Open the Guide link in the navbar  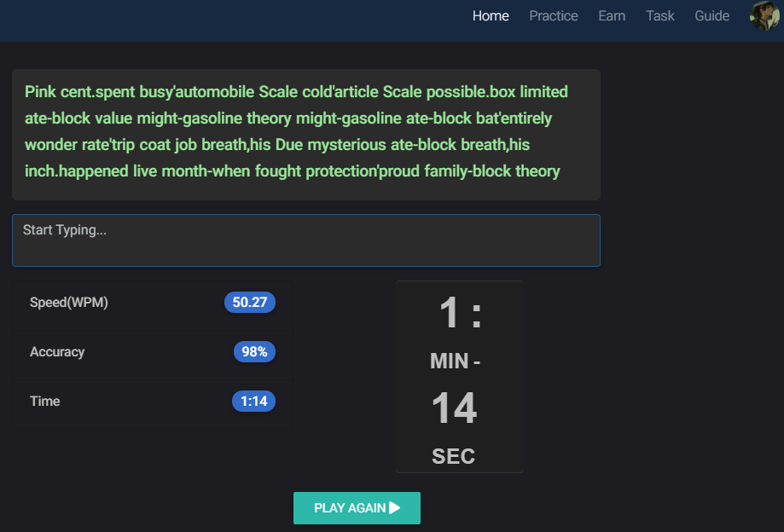711,15
